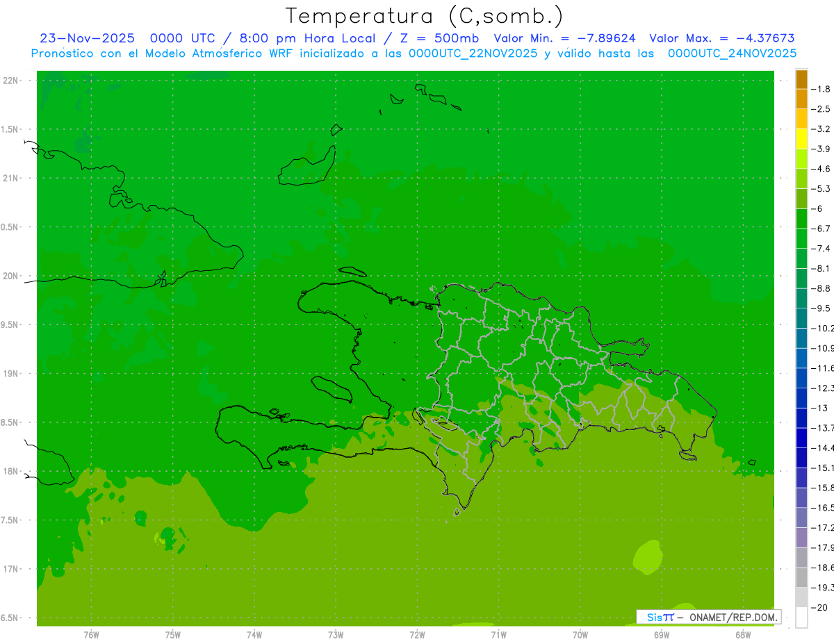Viewport: 834px width, 644px height.
Task: Click the "-20" colorbar value
Action: click(x=819, y=607)
